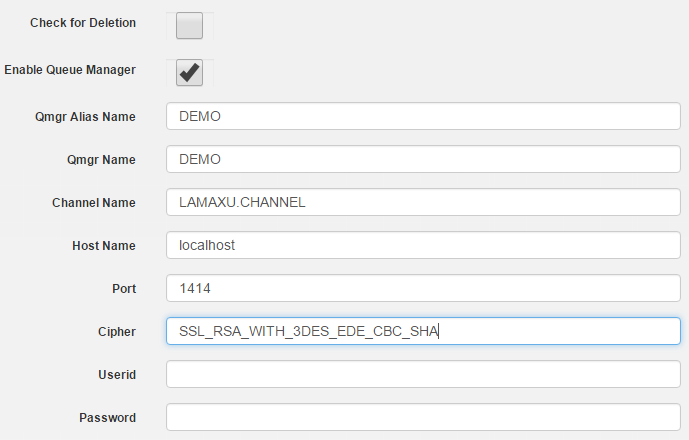Click the Cipher input field
Image resolution: width=689 pixels, height=440 pixels.
[423, 331]
